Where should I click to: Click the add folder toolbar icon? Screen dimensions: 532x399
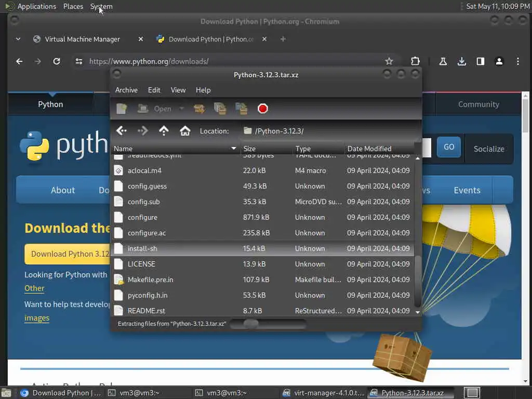point(241,109)
